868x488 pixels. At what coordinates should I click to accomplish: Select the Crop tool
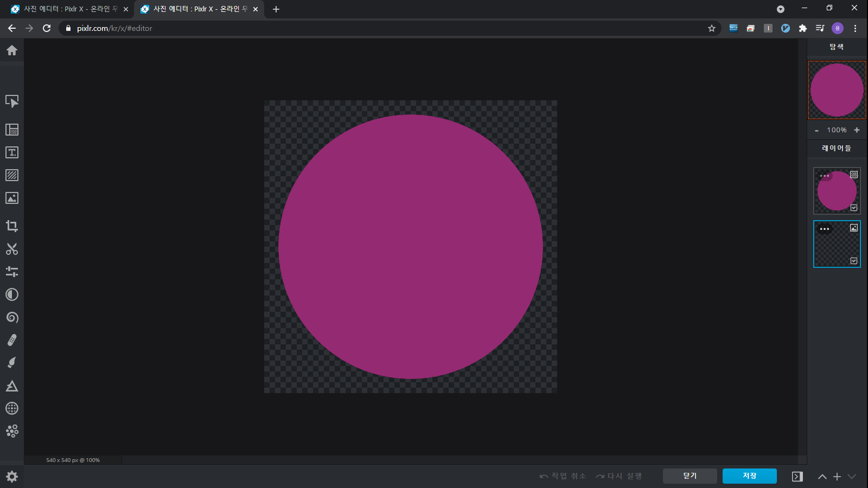click(12, 226)
